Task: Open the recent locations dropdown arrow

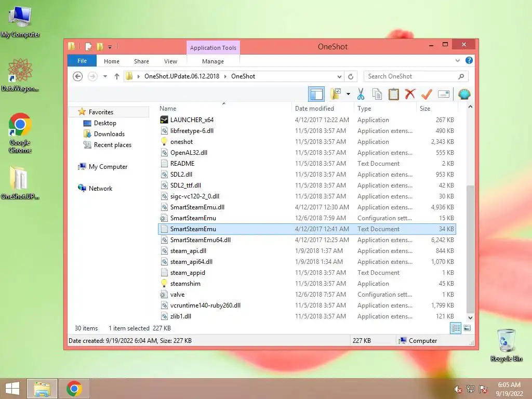Action: coord(105,76)
